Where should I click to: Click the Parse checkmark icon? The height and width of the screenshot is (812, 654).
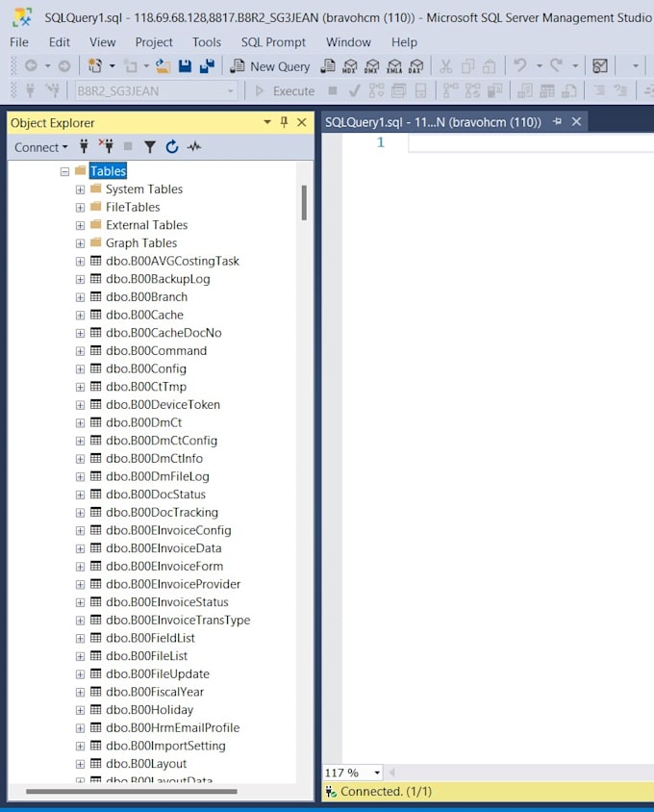(x=355, y=91)
